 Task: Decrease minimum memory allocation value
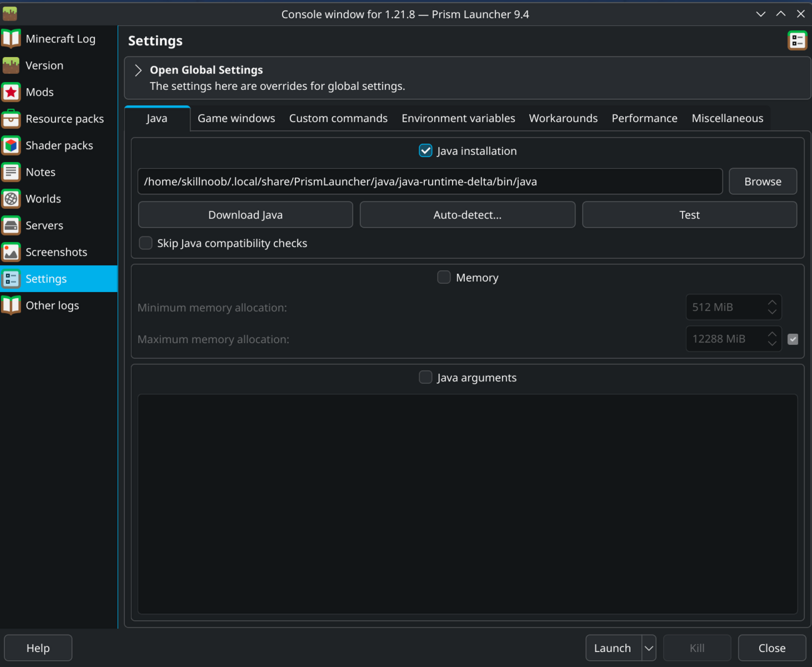point(772,312)
